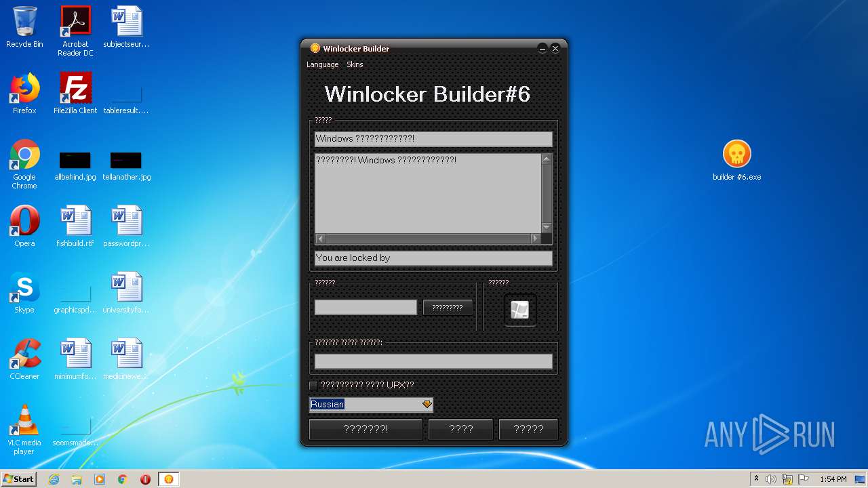Minimize the Winlocker Builder window

pyautogui.click(x=542, y=49)
